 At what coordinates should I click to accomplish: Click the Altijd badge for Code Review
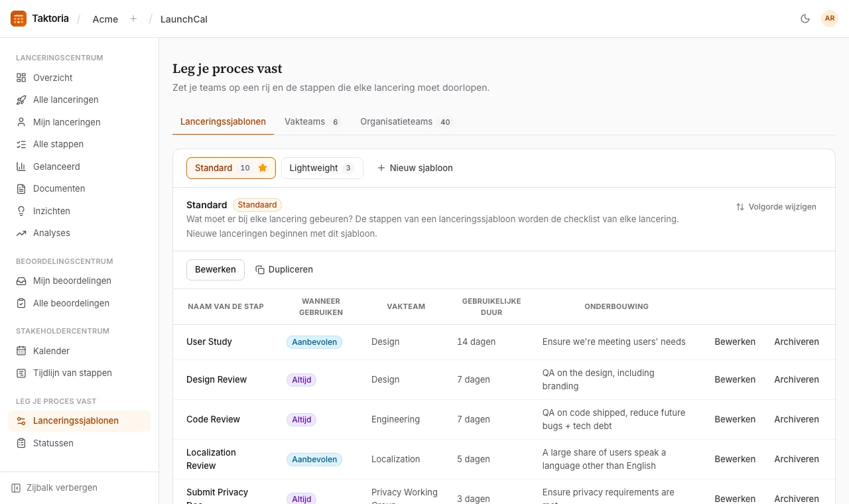pyautogui.click(x=302, y=420)
